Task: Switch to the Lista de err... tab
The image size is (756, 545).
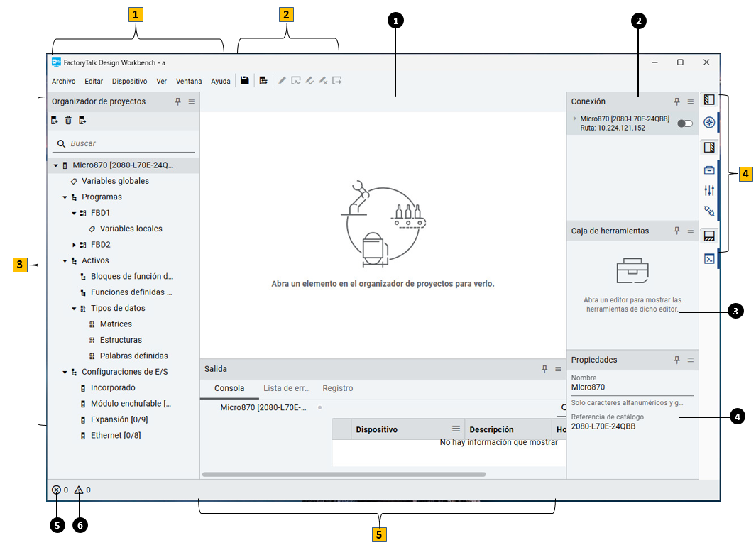Action: click(x=286, y=388)
